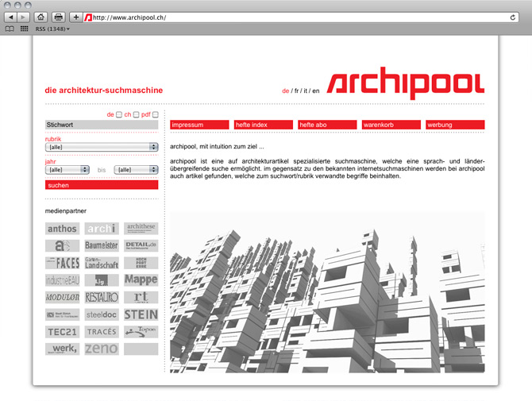Open the hefte index tab
The height and width of the screenshot is (401, 532).
(x=264, y=125)
